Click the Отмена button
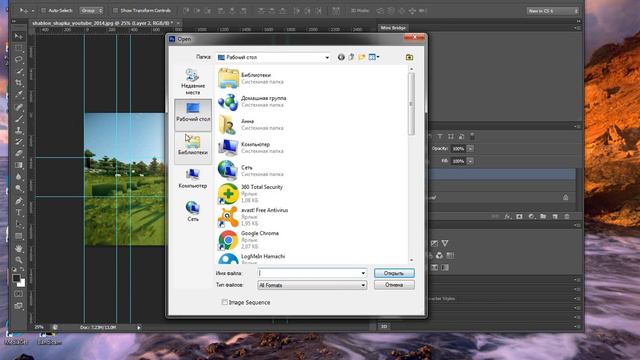Image resolution: width=640 pixels, height=360 pixels. [394, 285]
